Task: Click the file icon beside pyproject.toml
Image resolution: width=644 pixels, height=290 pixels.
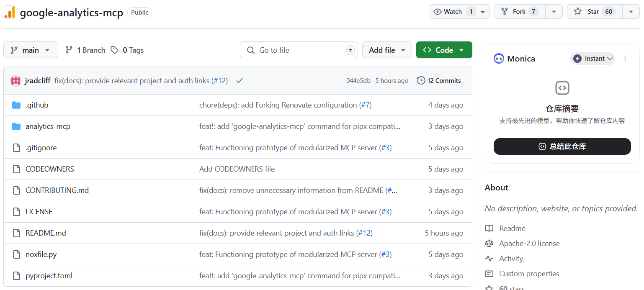Action: (16, 276)
